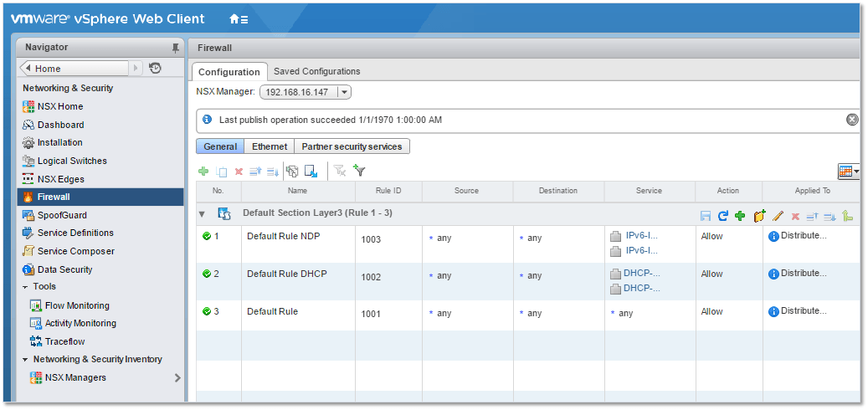
Task: Toggle enabled checkmark for rule 3
Action: 207,311
